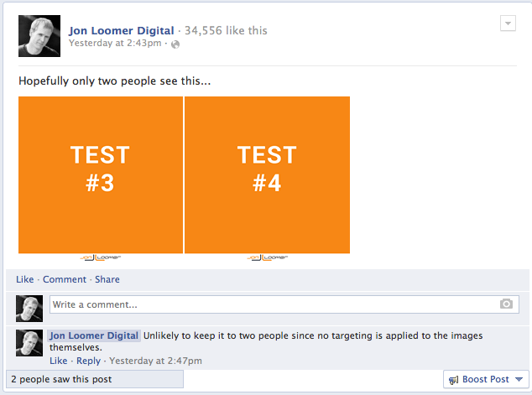Open Jon Loomer Digital page name in header

[122, 31]
